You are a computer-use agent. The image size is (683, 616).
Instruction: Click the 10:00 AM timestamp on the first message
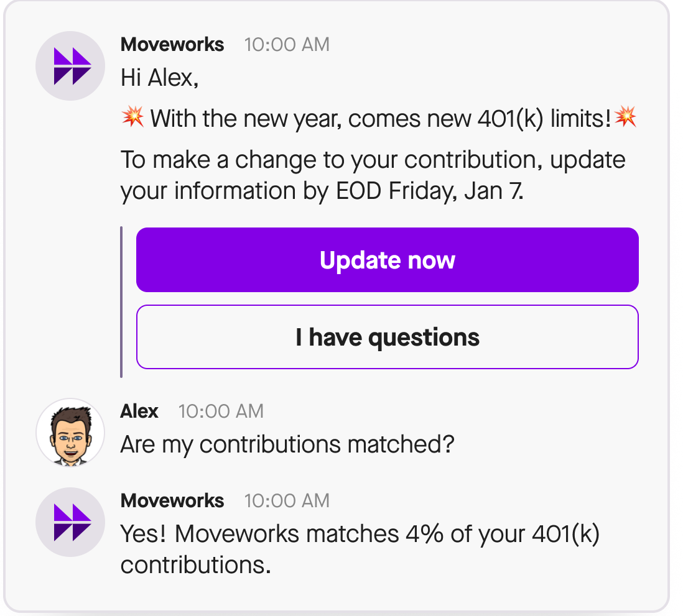tap(287, 45)
